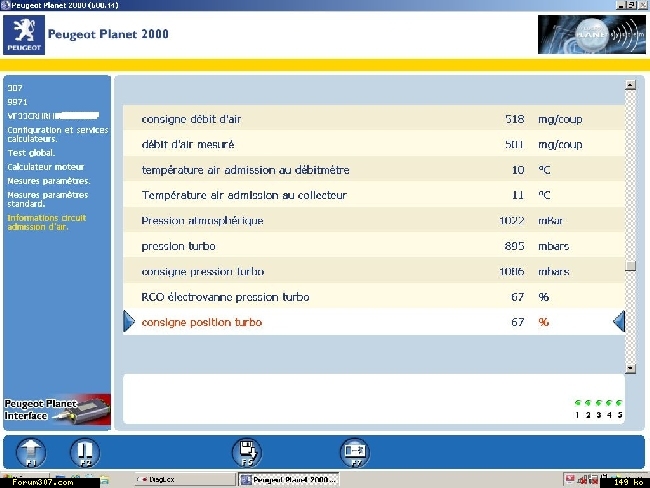The height and width of the screenshot is (488, 650).
Task: Click the vertical scrollbar thumb
Action: tap(630, 265)
